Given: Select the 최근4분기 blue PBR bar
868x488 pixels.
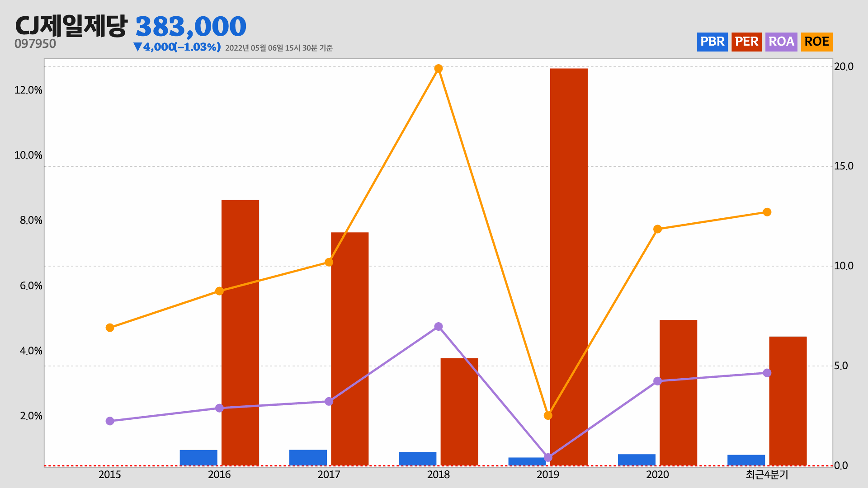Looking at the screenshot, I should (x=746, y=460).
